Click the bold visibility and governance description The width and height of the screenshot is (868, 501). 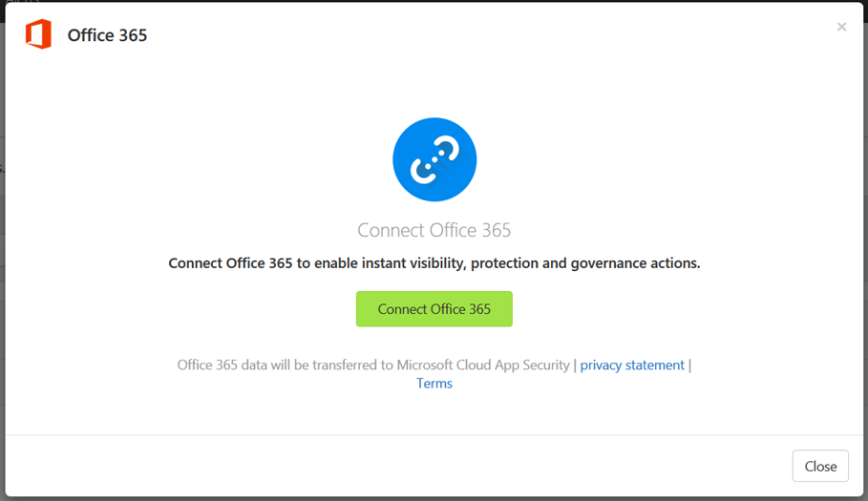(434, 263)
